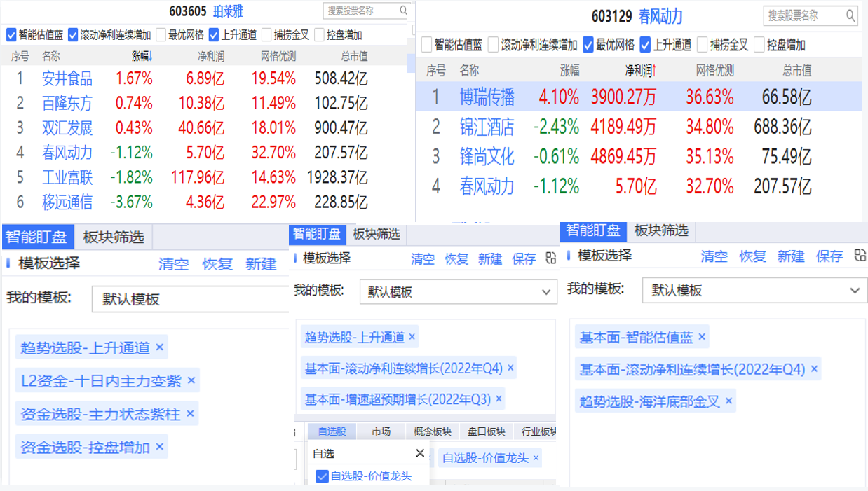Image resolution: width=868 pixels, height=491 pixels.
Task: Click the search magnifier in the 春风动力 panel
Action: pos(850,15)
